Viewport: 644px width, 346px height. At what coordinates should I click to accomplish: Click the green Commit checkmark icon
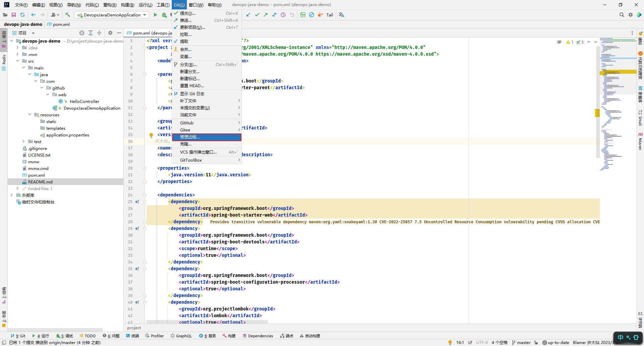tap(257, 15)
